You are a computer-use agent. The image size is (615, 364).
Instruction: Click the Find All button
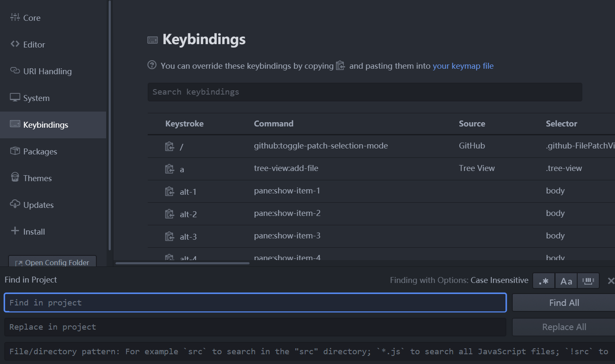coord(564,302)
